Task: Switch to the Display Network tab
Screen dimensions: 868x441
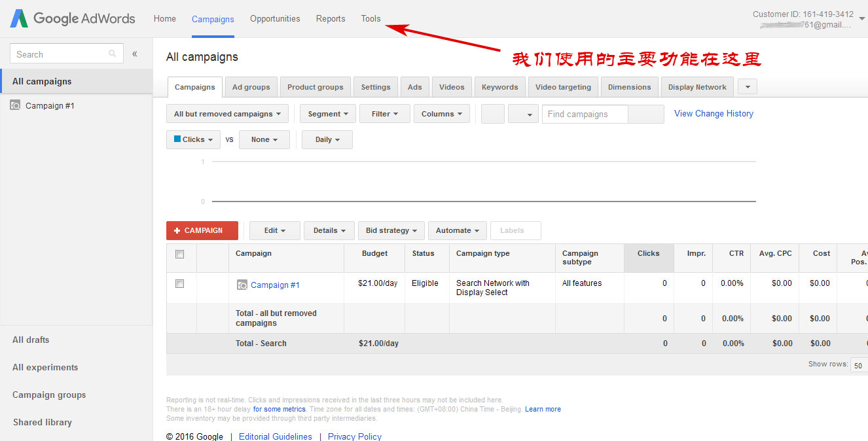Action: click(697, 87)
